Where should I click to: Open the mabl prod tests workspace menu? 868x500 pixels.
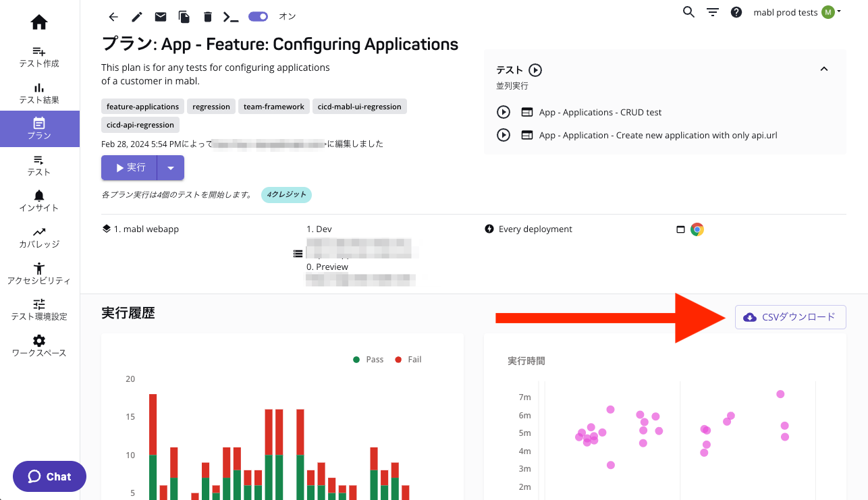[x=797, y=12]
